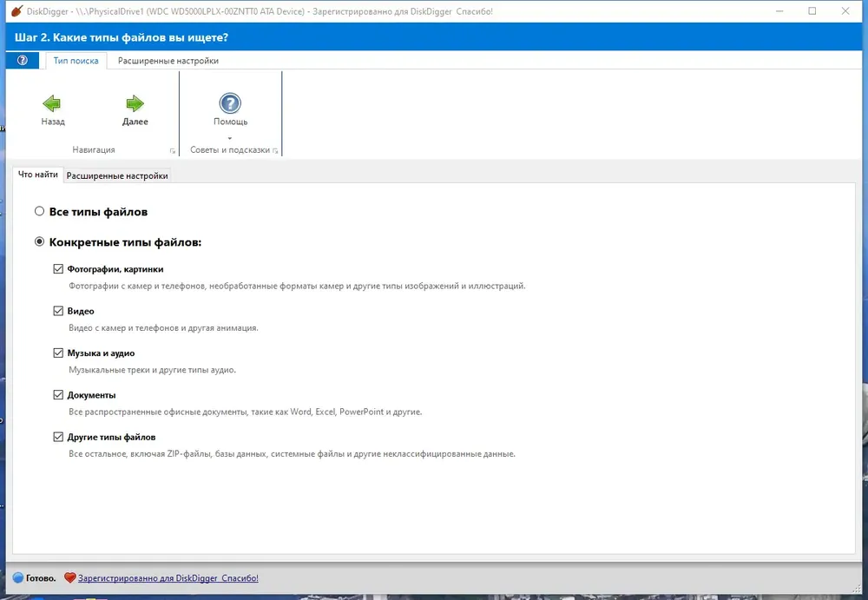868x600 pixels.
Task: Uncheck the Фотографии, картинки checkbox
Action: pos(58,268)
